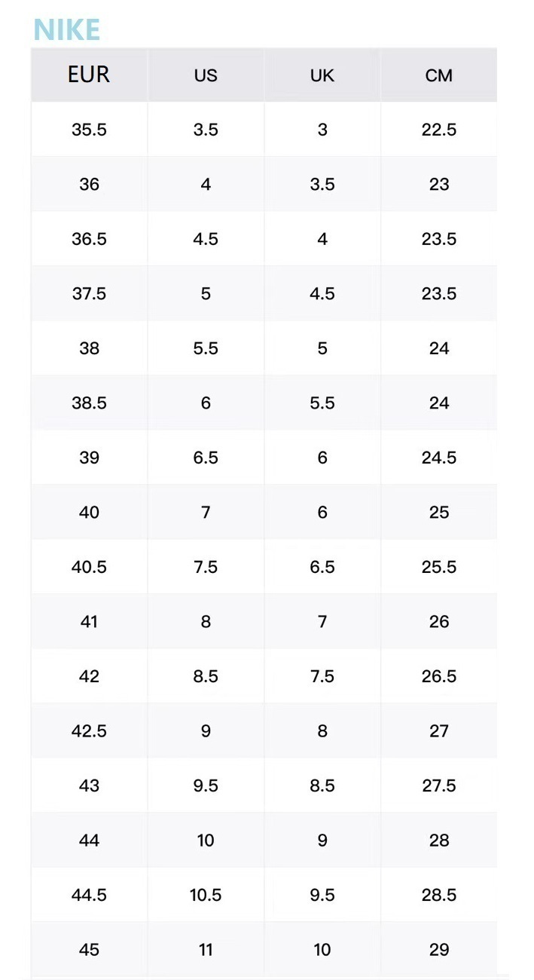534x980 pixels.
Task: Select EUR size 38.5 cell
Action: tap(89, 403)
